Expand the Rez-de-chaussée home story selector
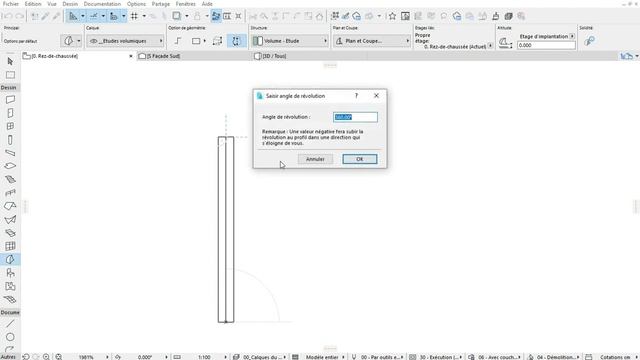 490,46
